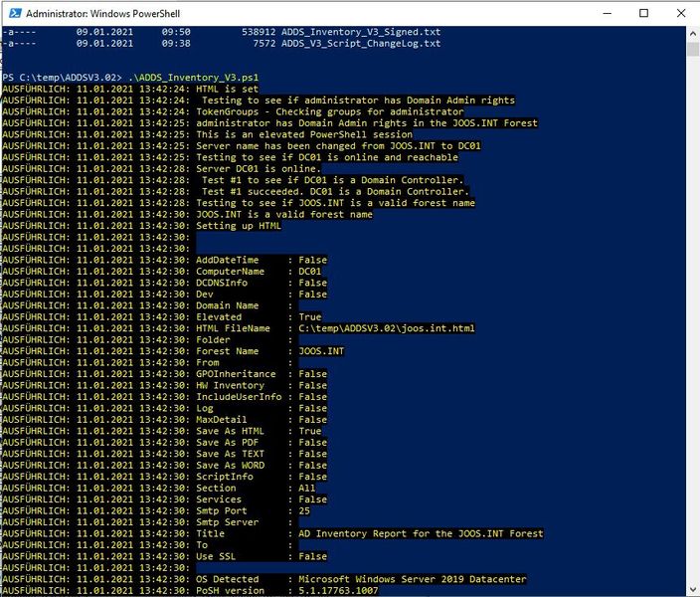The image size is (700, 597).
Task: Click the MaxDetail parameter row
Action: tap(165, 419)
